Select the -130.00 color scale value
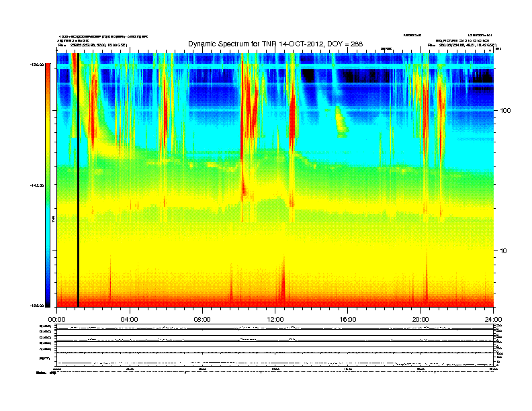Image resolution: width=532 pixels, height=411 pixels. [37, 64]
